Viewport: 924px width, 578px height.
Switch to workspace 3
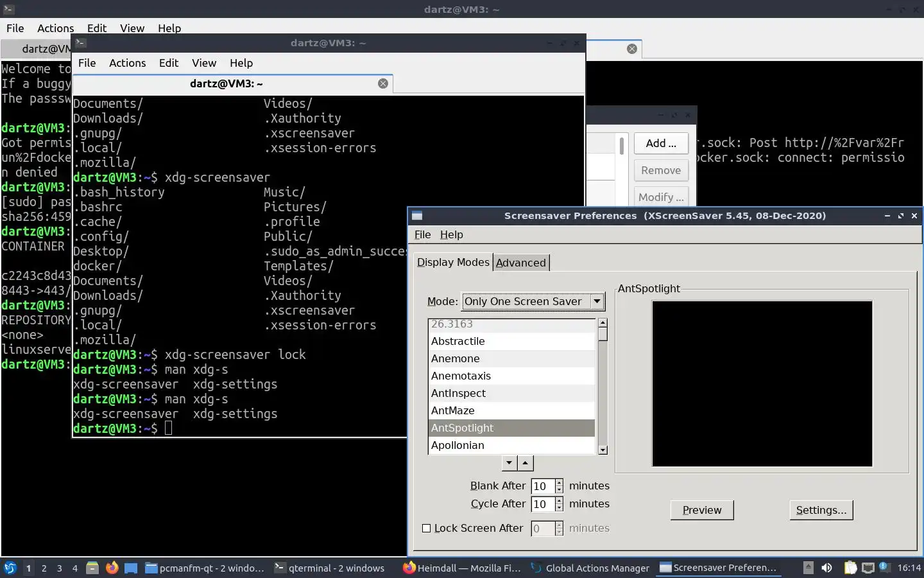[59, 568]
